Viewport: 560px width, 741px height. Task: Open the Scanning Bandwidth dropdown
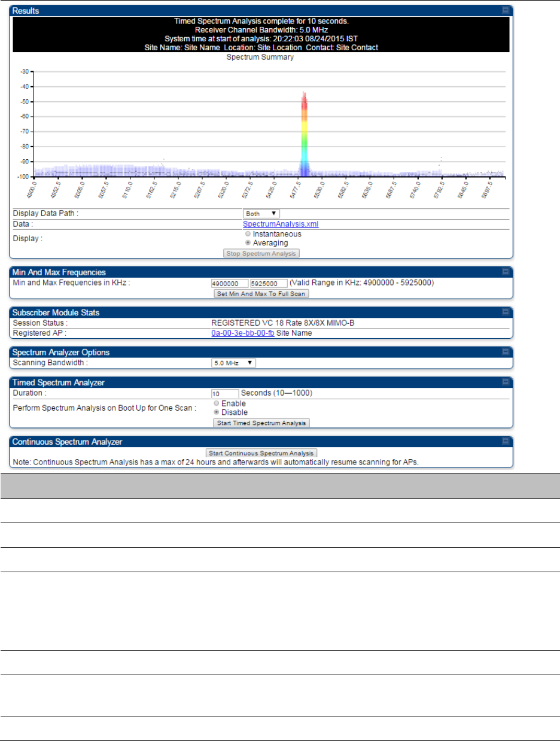(233, 363)
